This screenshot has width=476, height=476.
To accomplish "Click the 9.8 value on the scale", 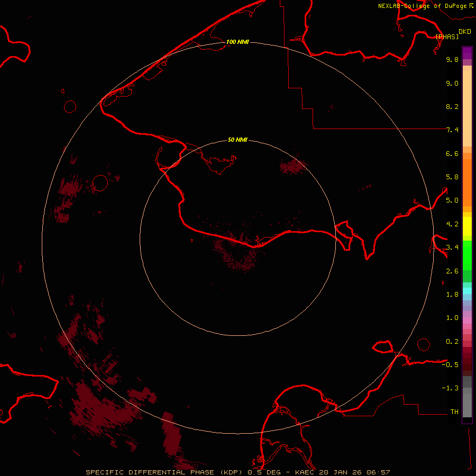I will [x=452, y=60].
